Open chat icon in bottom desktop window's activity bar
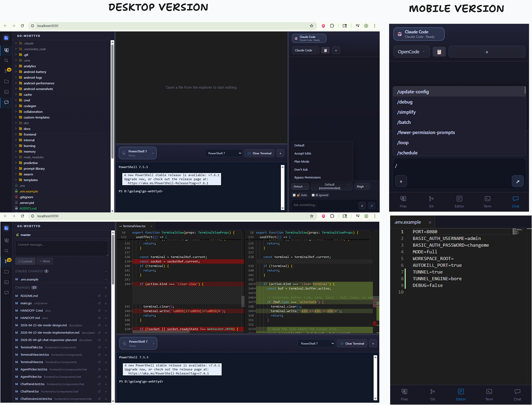This screenshot has height=405, width=532. tap(6, 293)
